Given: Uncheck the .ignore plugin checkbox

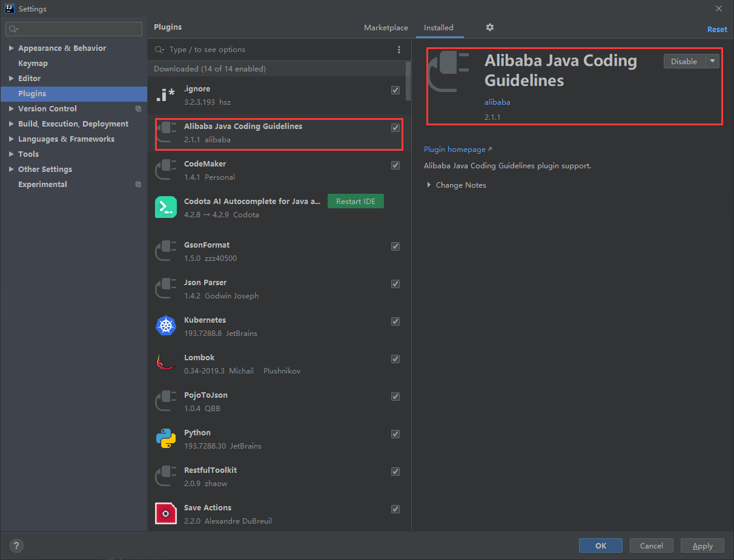Looking at the screenshot, I should coord(395,90).
